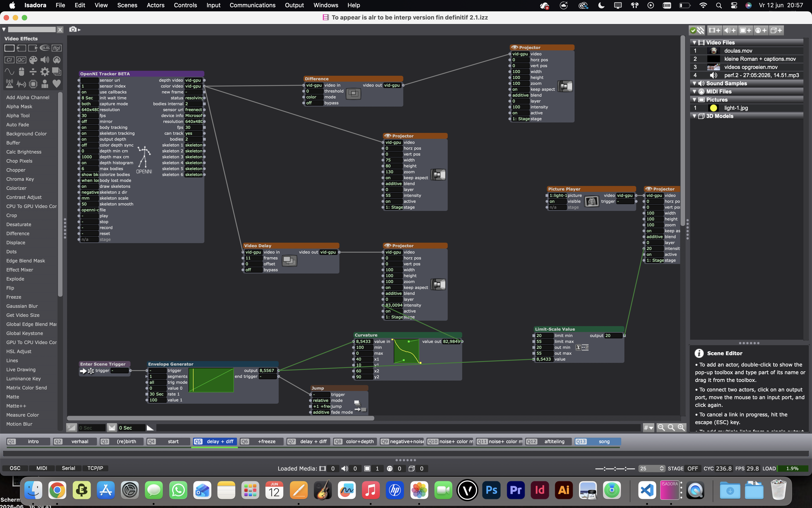
Task: Open the hash dropdown beside zoom buttons
Action: point(648,428)
